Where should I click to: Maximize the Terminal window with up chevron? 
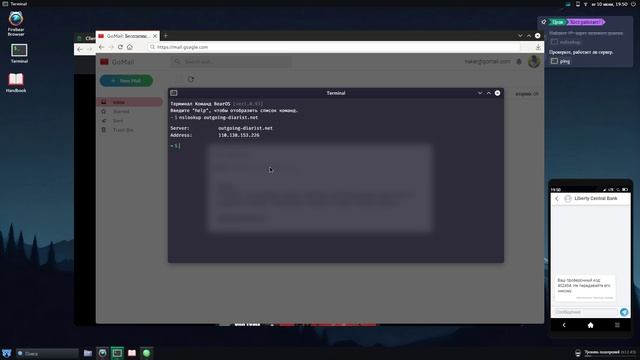pyautogui.click(x=489, y=93)
